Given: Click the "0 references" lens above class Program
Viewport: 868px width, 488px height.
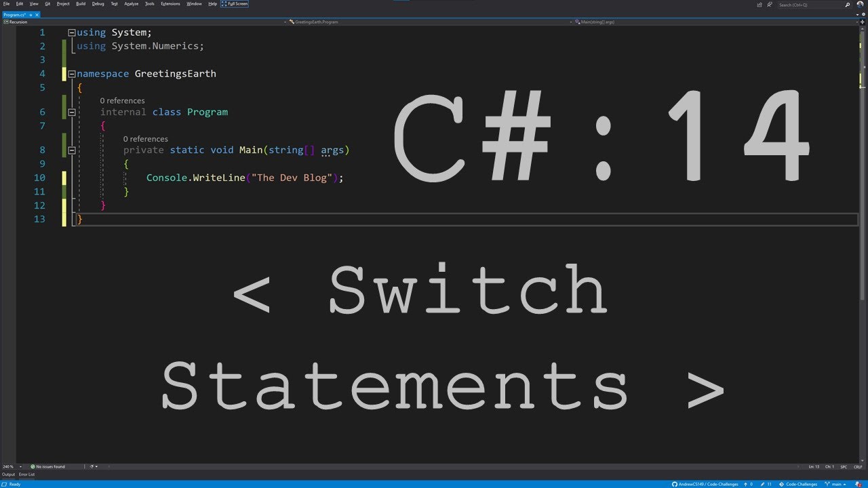Looking at the screenshot, I should (122, 101).
